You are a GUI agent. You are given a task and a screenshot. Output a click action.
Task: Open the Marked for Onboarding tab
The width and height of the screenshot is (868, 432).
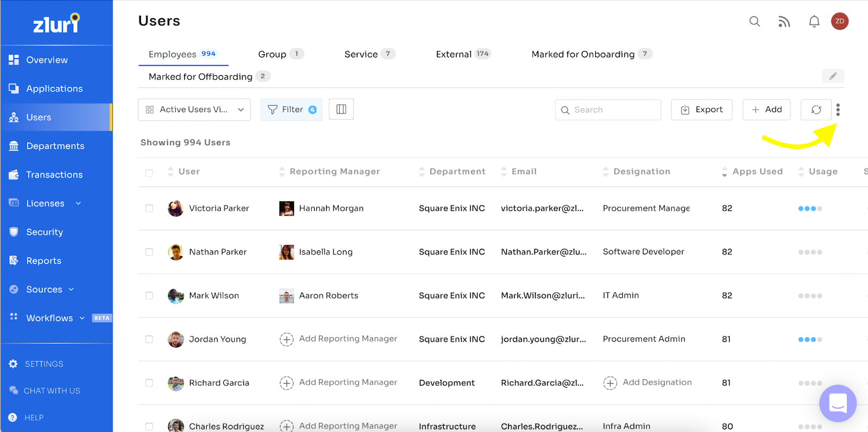(592, 54)
